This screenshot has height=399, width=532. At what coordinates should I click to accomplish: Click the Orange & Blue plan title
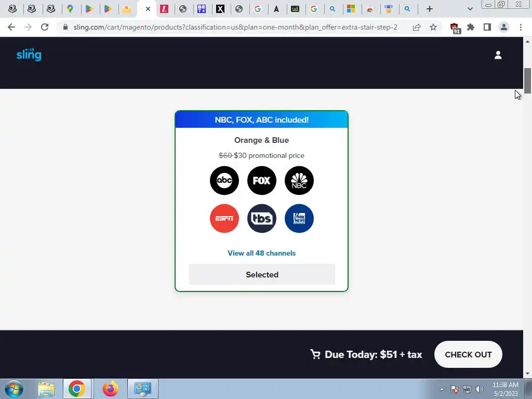tap(262, 140)
